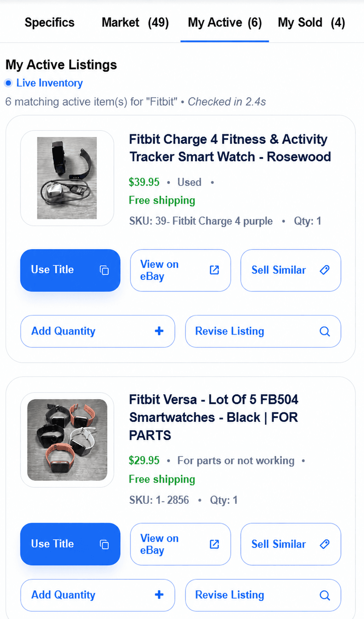Open Fitbit Versa lot thumbnail image

(67, 440)
